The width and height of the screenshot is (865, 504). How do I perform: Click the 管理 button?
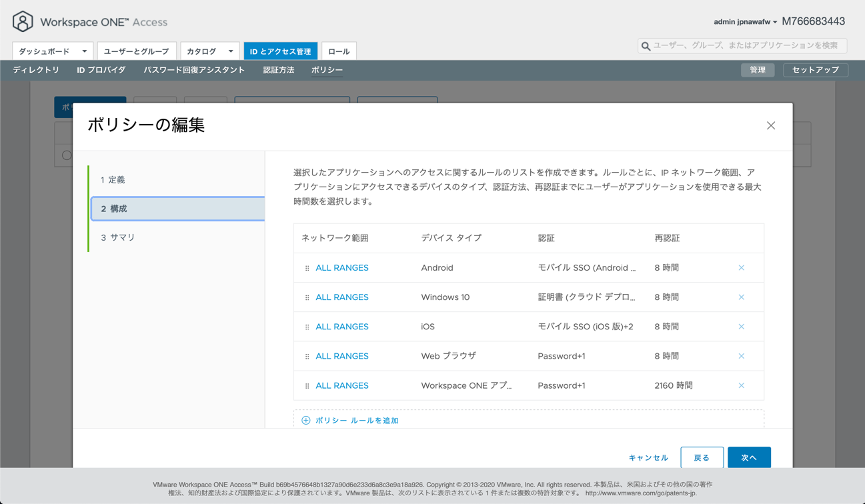pos(758,70)
